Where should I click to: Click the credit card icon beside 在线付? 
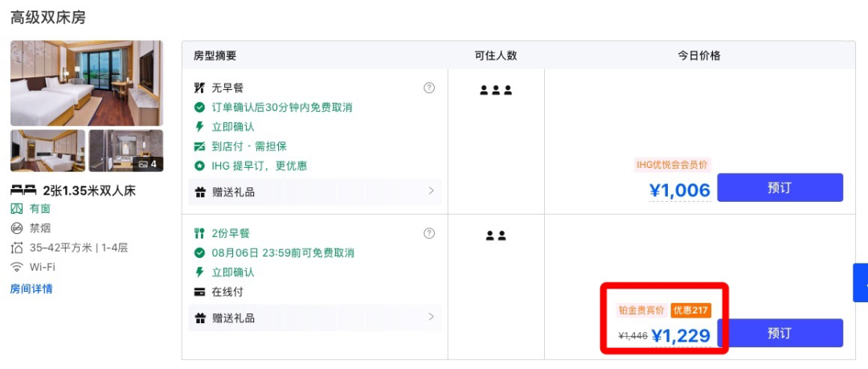tap(199, 292)
